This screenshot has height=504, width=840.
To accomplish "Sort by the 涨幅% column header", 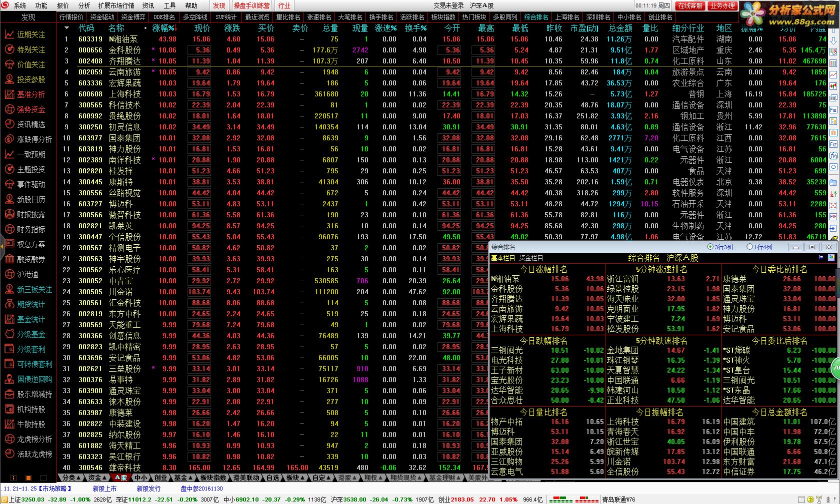I will pyautogui.click(x=163, y=28).
